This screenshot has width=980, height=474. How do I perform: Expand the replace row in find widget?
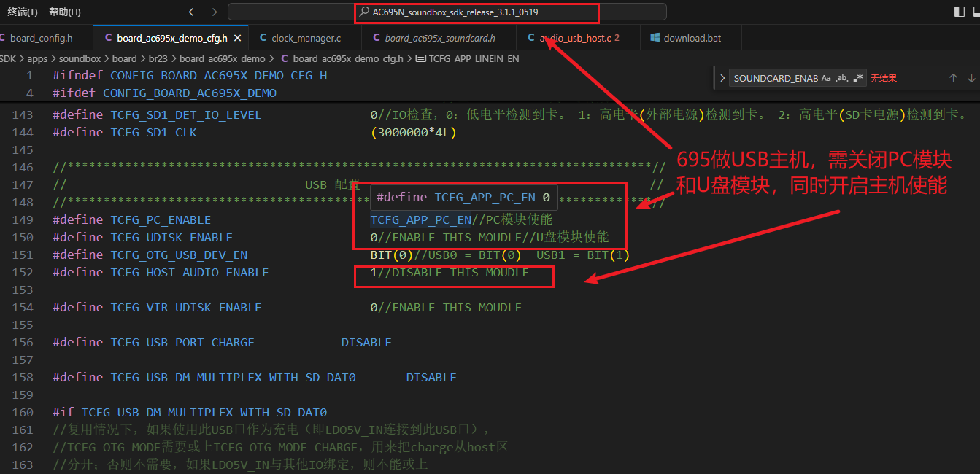[722, 78]
